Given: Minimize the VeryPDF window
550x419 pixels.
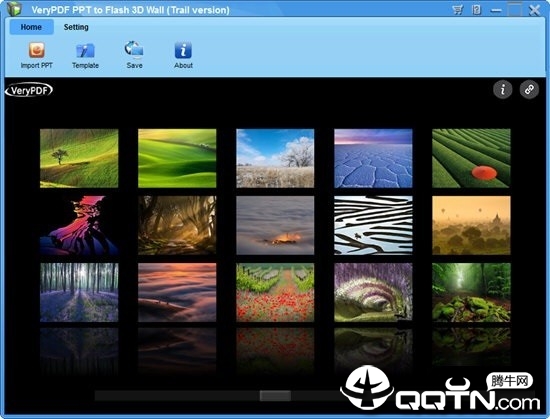Looking at the screenshot, I should [x=496, y=10].
